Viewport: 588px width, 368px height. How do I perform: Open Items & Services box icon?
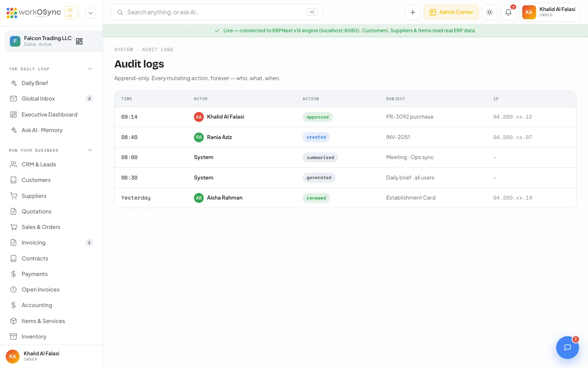click(13, 321)
